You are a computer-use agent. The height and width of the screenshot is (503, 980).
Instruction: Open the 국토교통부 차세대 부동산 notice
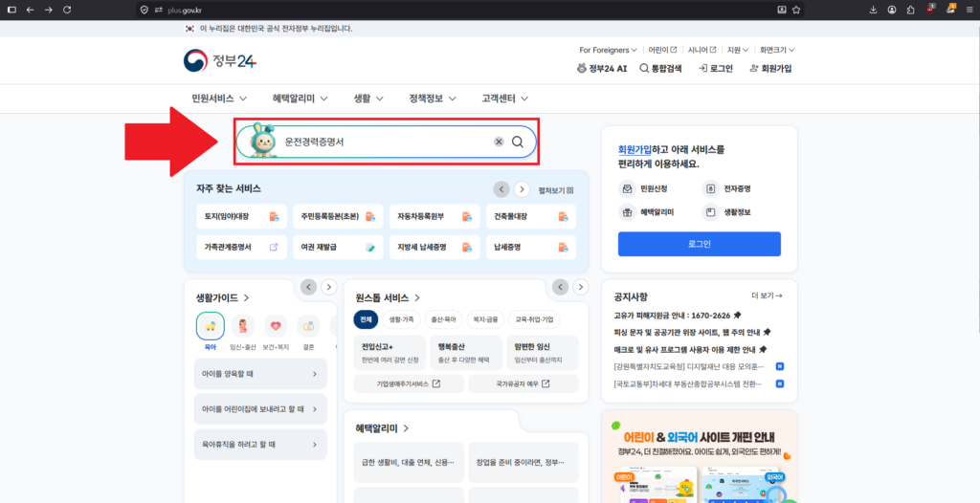click(x=688, y=383)
